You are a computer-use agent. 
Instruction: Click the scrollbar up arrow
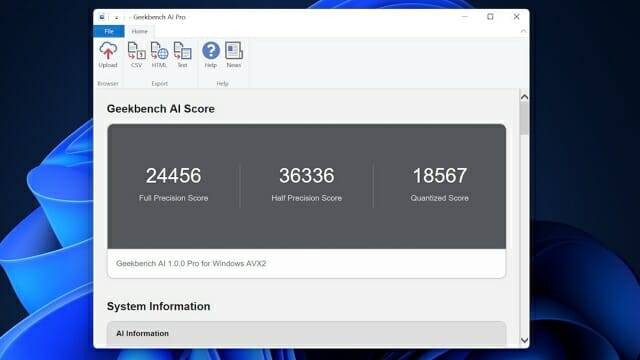(x=524, y=97)
